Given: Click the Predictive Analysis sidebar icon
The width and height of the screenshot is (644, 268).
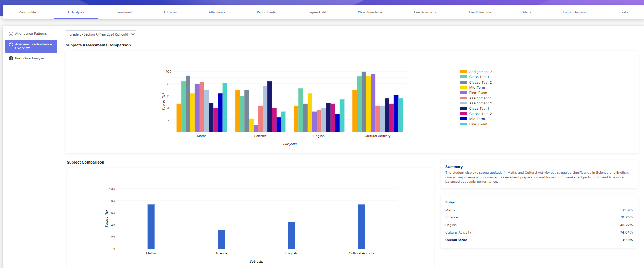Looking at the screenshot, I should pos(11,58).
